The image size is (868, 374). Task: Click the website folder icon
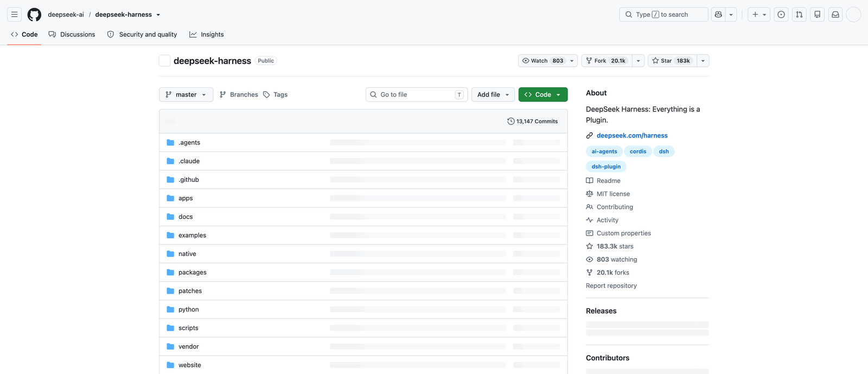pos(170,365)
